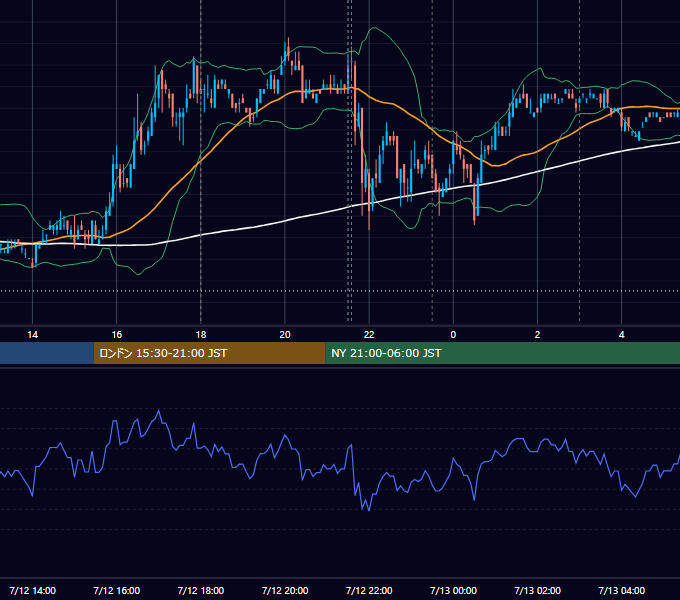Click the hour label 22 on price chart axis
The width and height of the screenshot is (680, 600).
pos(369,335)
